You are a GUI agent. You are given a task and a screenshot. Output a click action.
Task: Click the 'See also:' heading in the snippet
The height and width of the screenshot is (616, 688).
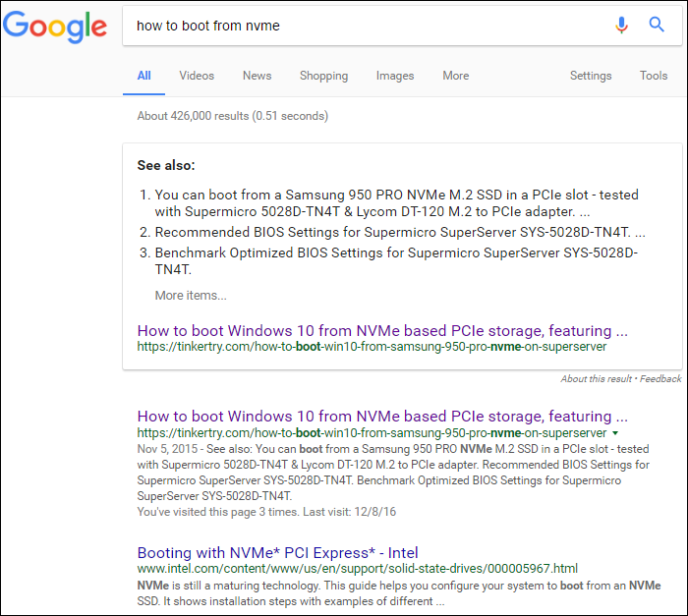[x=166, y=165]
